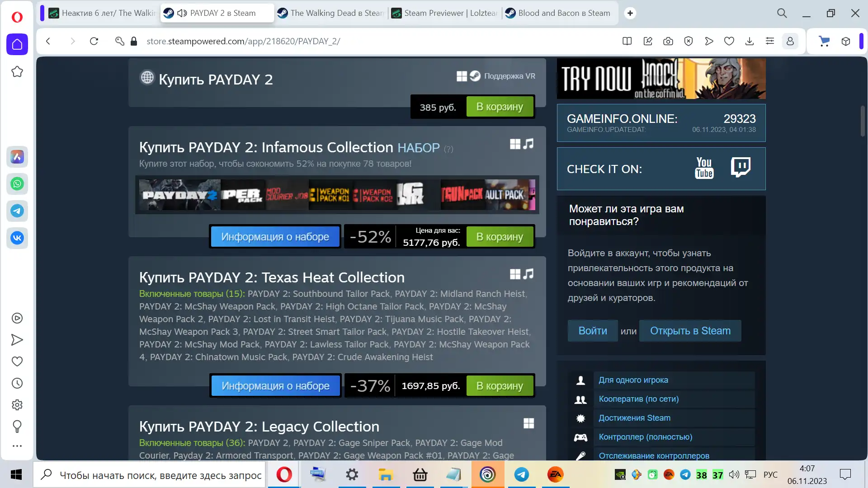The image size is (868, 488).
Task: Open Кооператив (по сети) link
Action: (639, 399)
